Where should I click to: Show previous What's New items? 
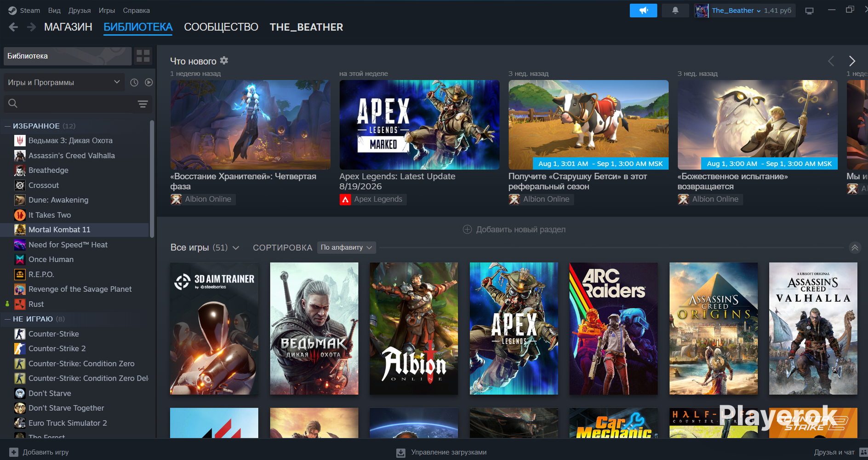[831, 61]
